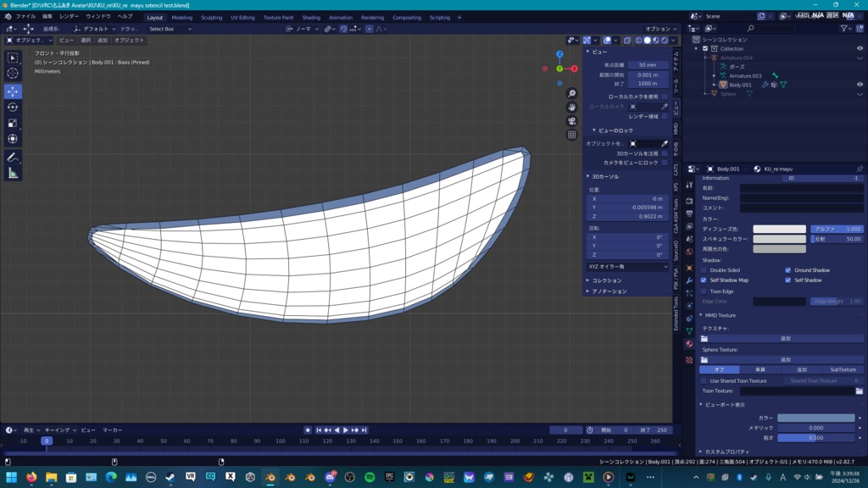This screenshot has height=488, width=868.
Task: Activate the Scale tool
Action: point(13,124)
